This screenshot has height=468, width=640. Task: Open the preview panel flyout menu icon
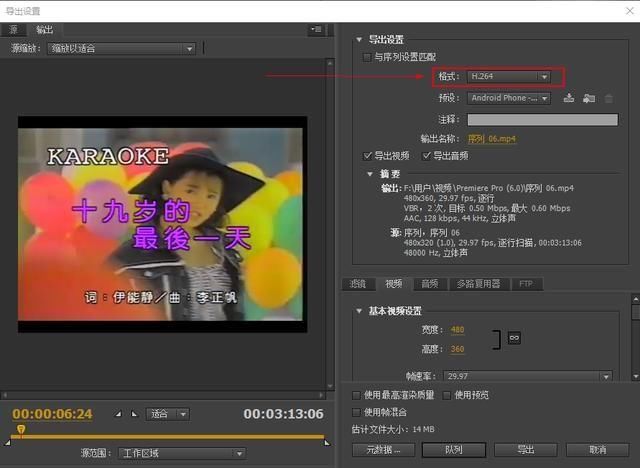click(x=316, y=29)
